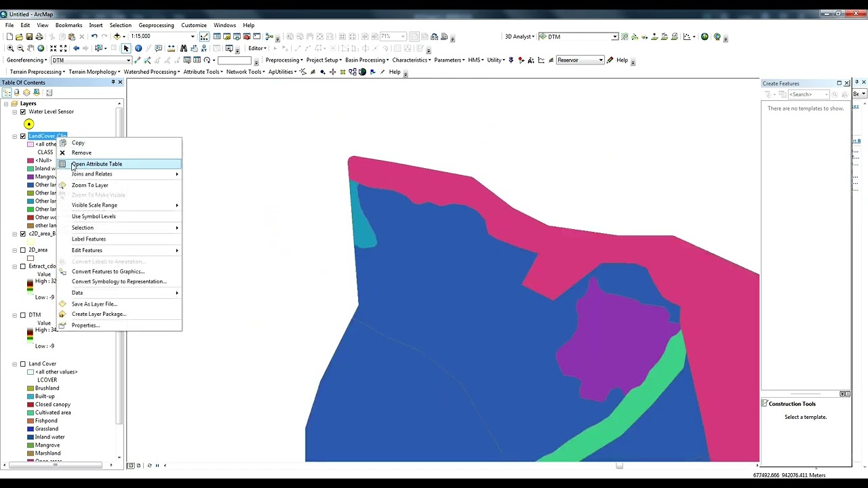This screenshot has width=868, height=488.
Task: Collapse the Layers data frame node
Action: pos(6,104)
